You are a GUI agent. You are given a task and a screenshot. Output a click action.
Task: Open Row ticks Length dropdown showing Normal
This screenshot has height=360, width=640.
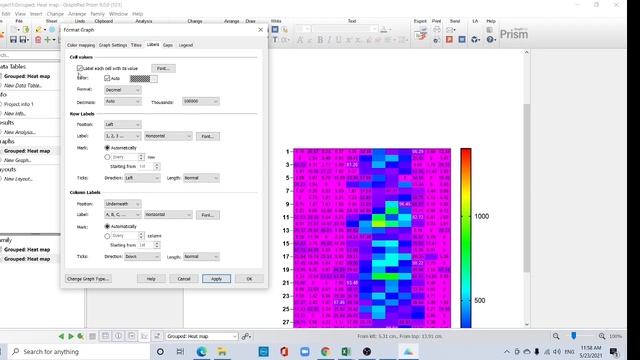(x=201, y=178)
